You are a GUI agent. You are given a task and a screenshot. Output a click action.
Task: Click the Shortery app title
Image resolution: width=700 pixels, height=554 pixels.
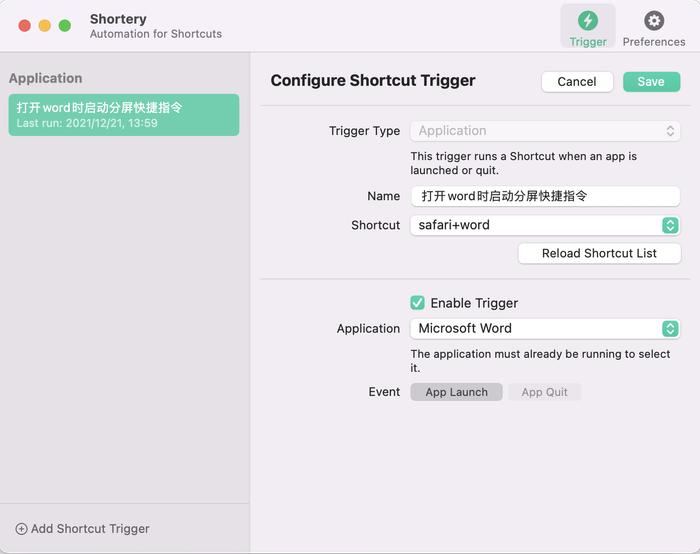coord(118,19)
